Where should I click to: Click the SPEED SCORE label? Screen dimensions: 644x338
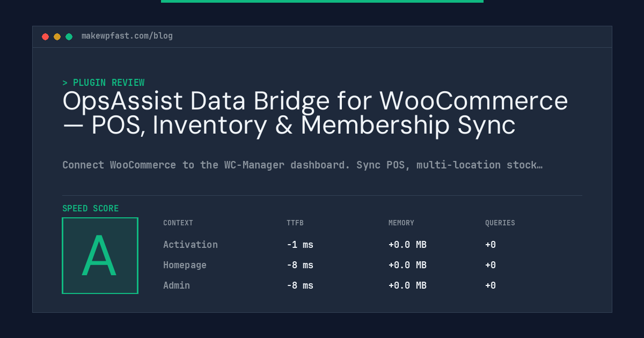(91, 209)
